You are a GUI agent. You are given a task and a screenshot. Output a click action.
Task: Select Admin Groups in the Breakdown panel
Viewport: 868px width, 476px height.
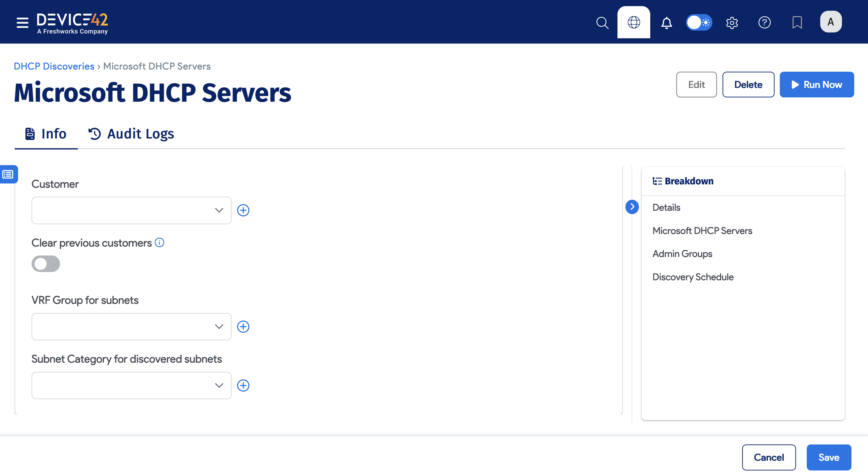pos(682,254)
